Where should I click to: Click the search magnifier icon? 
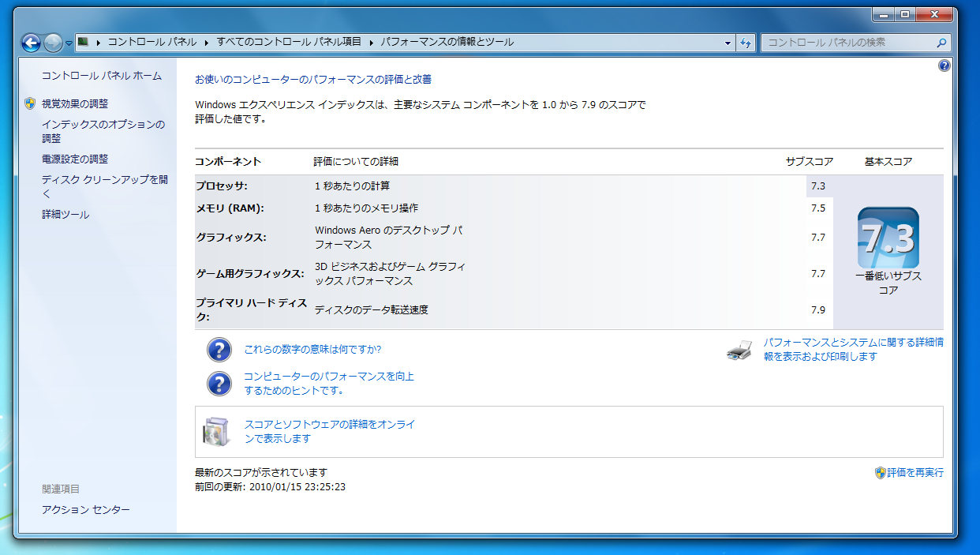click(x=941, y=43)
